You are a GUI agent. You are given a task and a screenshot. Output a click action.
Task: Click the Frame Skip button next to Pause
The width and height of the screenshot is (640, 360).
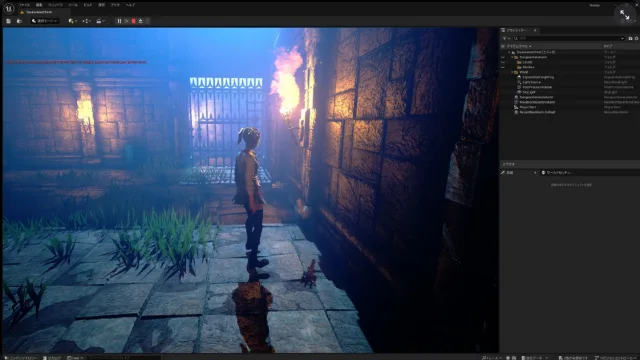(x=127, y=21)
